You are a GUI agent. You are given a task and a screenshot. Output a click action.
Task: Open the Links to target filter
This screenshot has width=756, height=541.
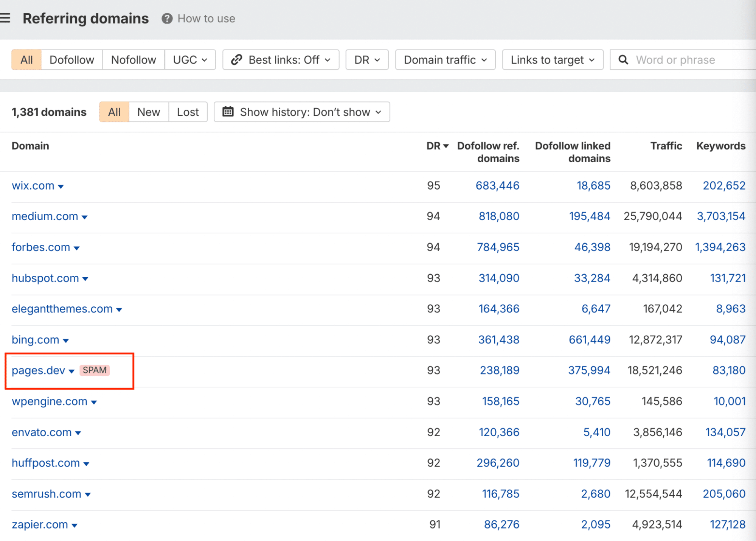(x=553, y=60)
